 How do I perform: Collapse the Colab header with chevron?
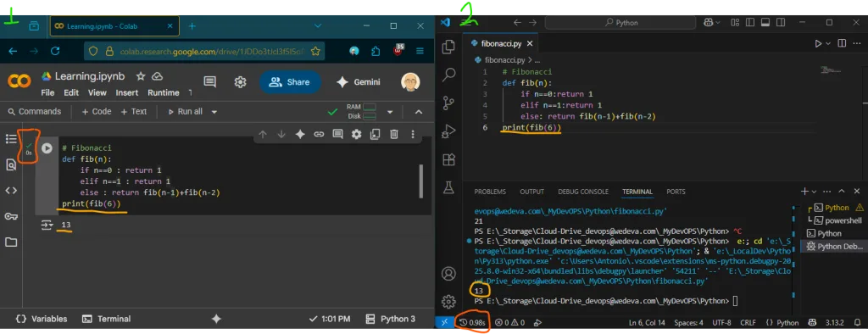[419, 112]
